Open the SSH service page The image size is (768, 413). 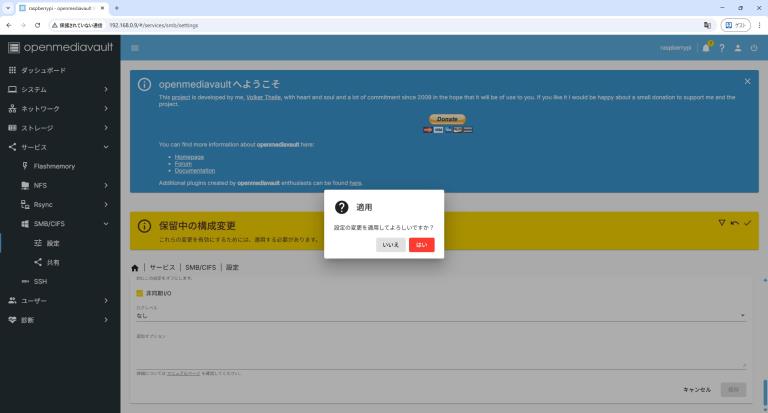coord(40,281)
